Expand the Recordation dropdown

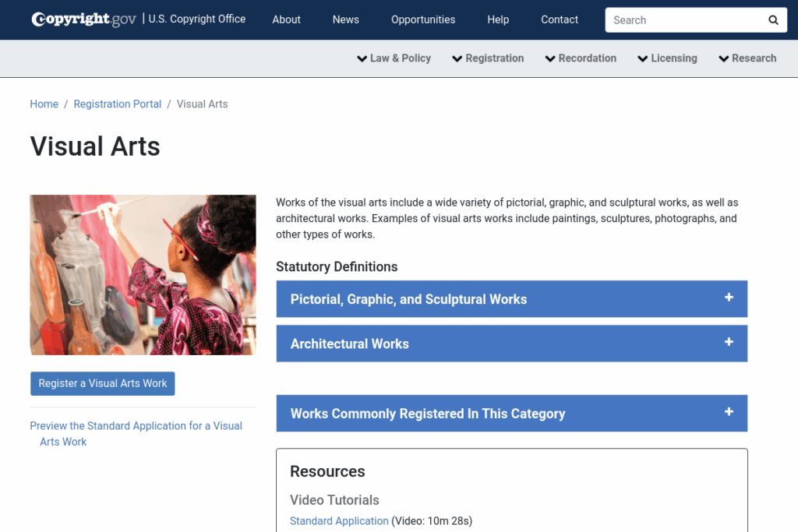click(581, 58)
